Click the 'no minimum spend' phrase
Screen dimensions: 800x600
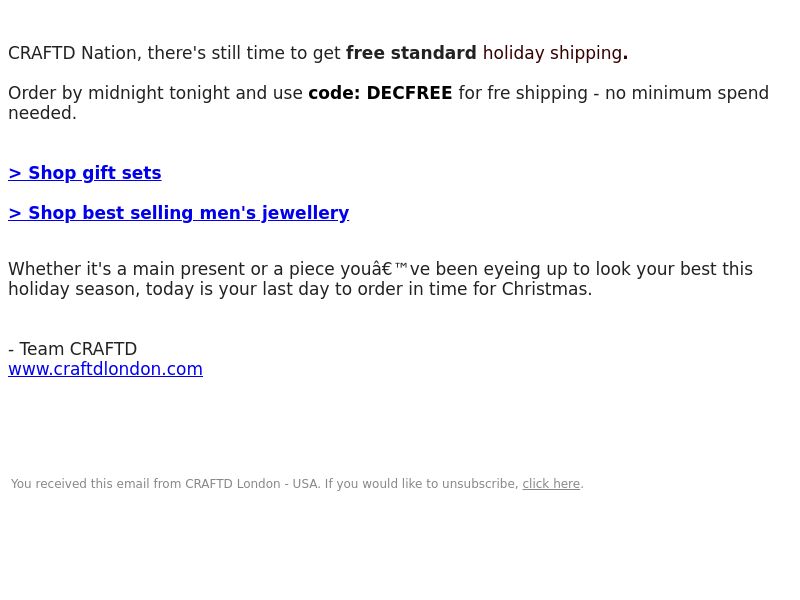click(687, 93)
